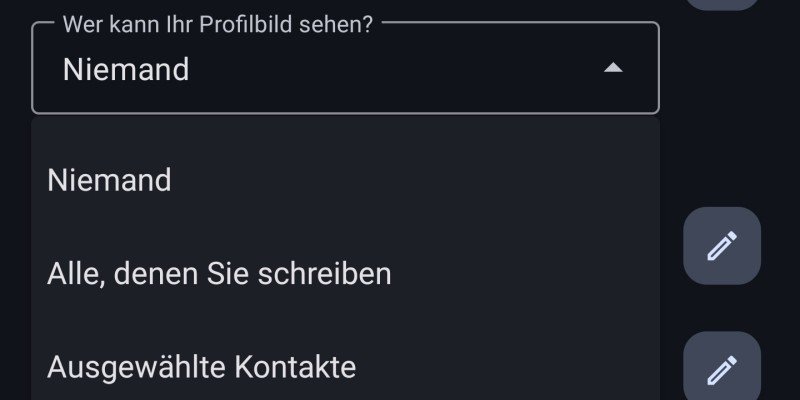Click the last visible entry in the list
Image resolution: width=800 pixels, height=400 pixels.
tap(201, 367)
